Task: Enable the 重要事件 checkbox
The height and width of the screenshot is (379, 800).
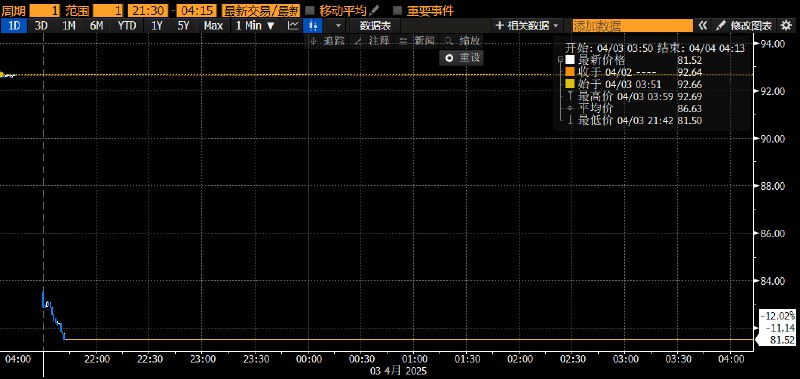Action: pyautogui.click(x=398, y=10)
